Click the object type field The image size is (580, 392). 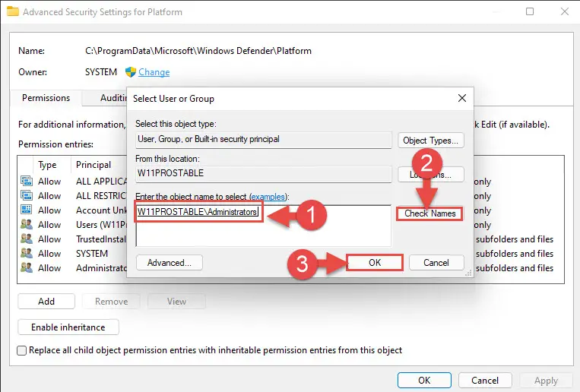[263, 140]
